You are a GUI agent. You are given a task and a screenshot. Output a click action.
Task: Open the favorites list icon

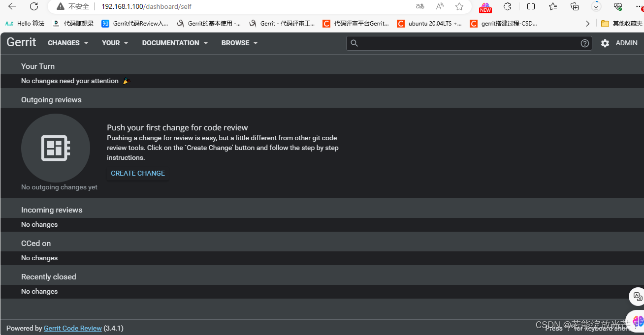point(553,6)
